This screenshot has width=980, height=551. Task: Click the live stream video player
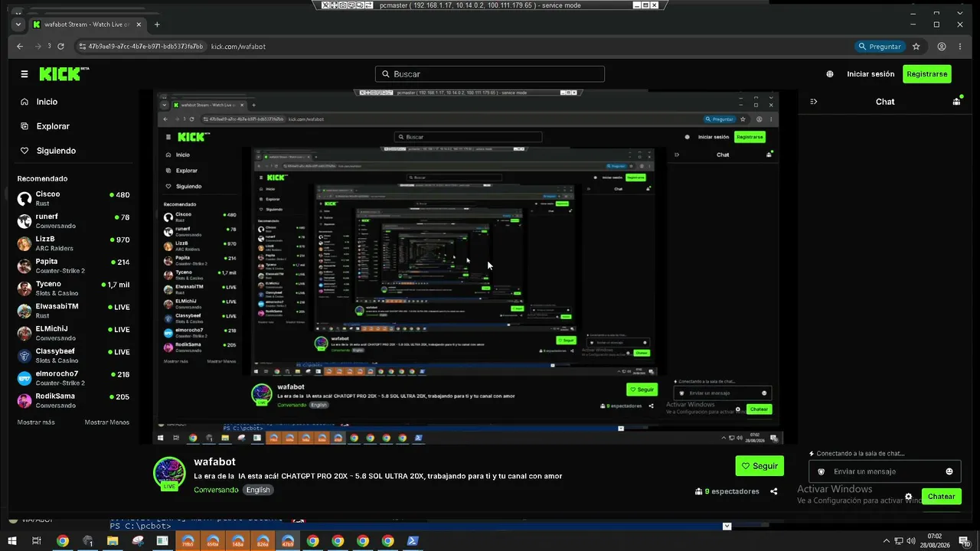(x=467, y=267)
